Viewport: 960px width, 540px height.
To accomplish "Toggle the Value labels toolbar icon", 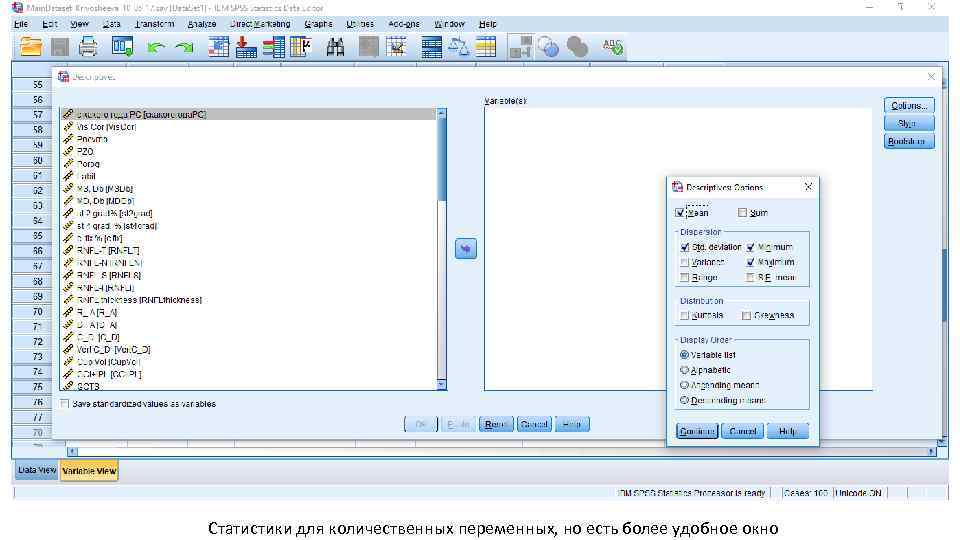I will coord(520,47).
